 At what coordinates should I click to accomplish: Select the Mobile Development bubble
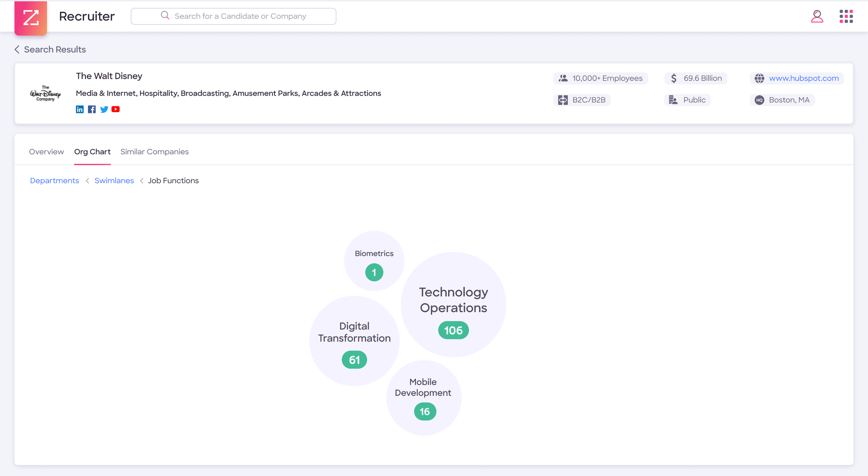click(x=424, y=398)
